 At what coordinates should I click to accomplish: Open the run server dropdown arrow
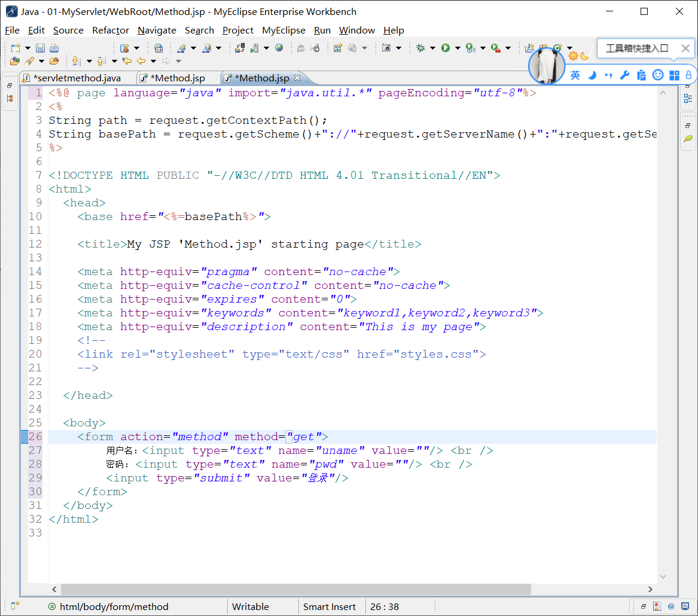tap(266, 48)
